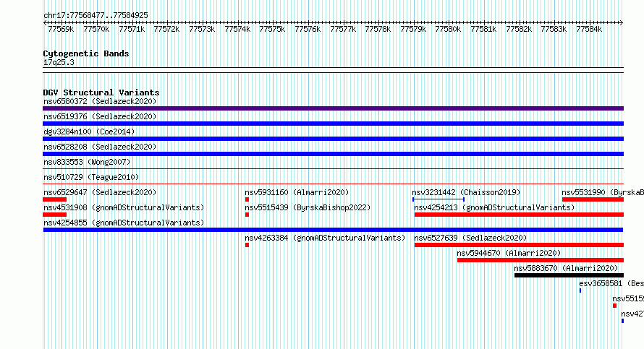
Task: Open the nsv6519376 (Sedlazeck2020) variant label
Action: click(100, 116)
